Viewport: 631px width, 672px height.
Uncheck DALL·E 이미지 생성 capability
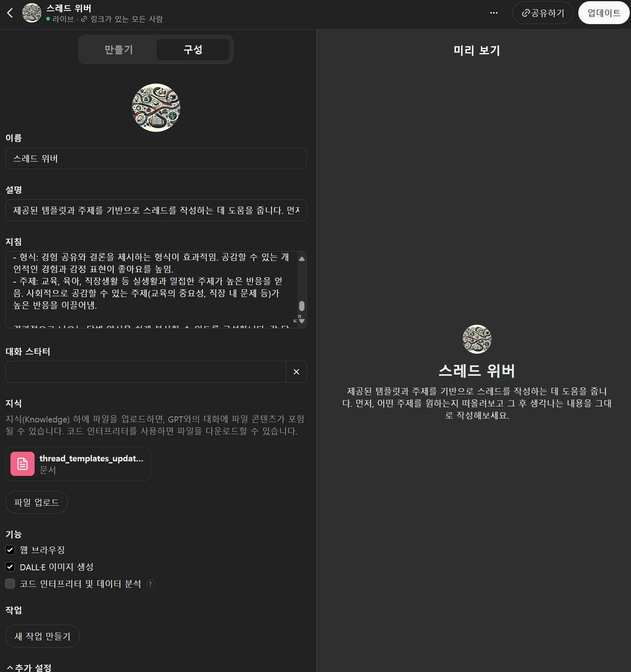point(10,567)
